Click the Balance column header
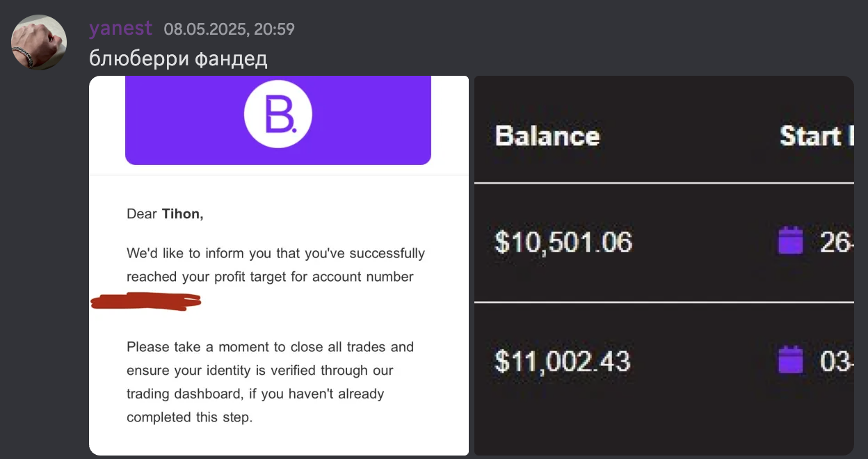Screen dimensions: 868x459 pos(547,136)
